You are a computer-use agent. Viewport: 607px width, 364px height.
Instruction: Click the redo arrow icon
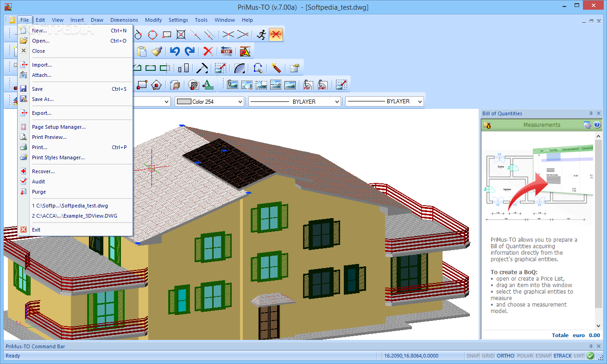190,51
